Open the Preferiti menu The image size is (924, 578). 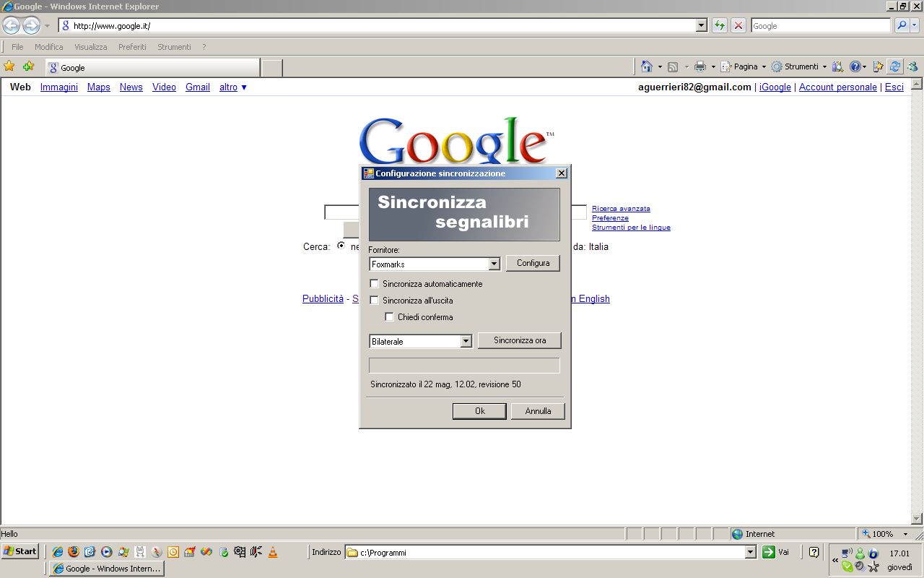pos(132,47)
